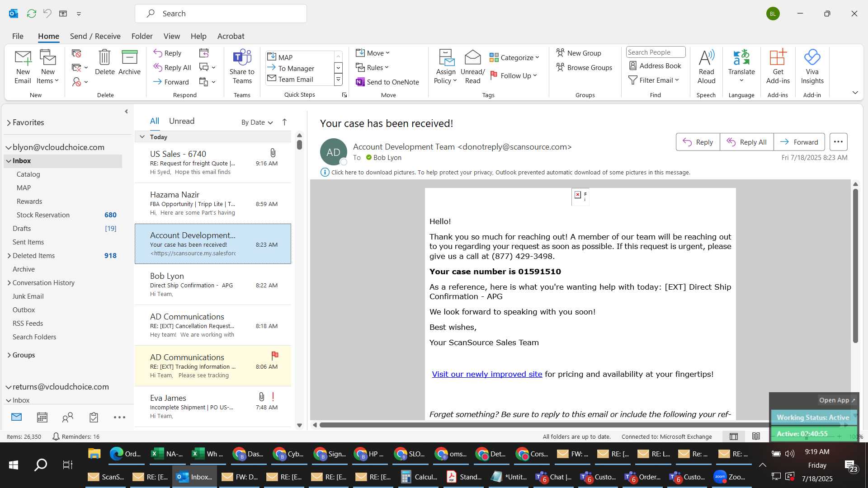Click the Reminders bell in status bar

(56, 436)
